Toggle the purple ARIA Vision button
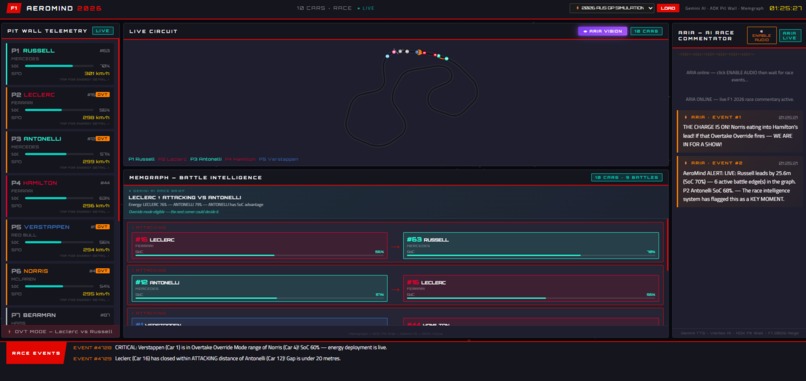The width and height of the screenshot is (806, 381). tap(602, 31)
